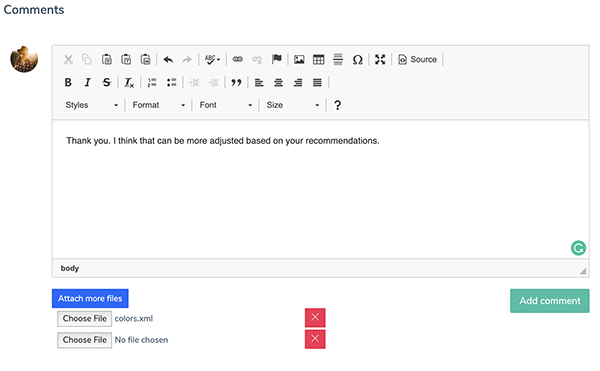Click the body element path label
Image resolution: width=600 pixels, height=371 pixels.
coord(70,268)
